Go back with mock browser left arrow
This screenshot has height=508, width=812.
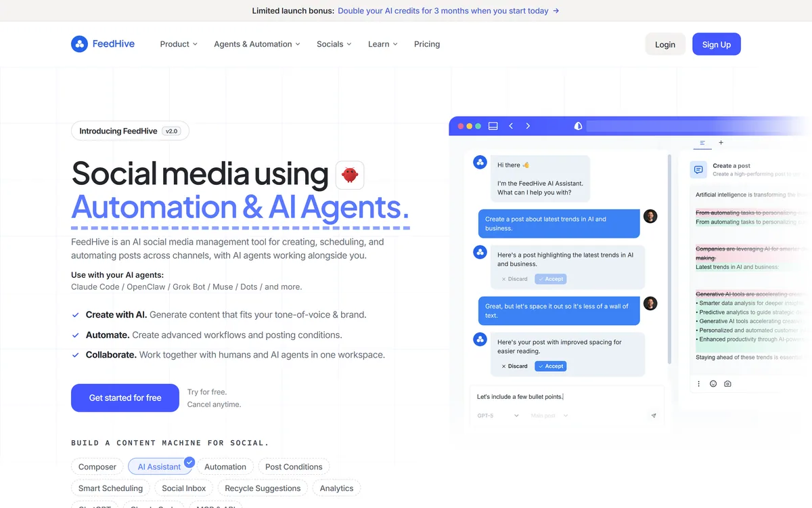(511, 126)
